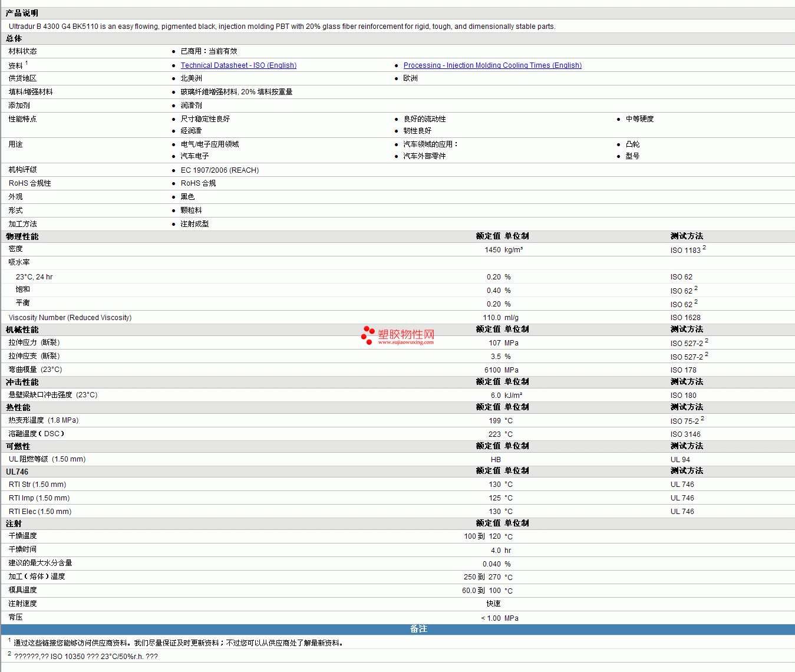Click the ISO 3146 test method
Image resolution: width=795 pixels, height=672 pixels.
[x=685, y=434]
